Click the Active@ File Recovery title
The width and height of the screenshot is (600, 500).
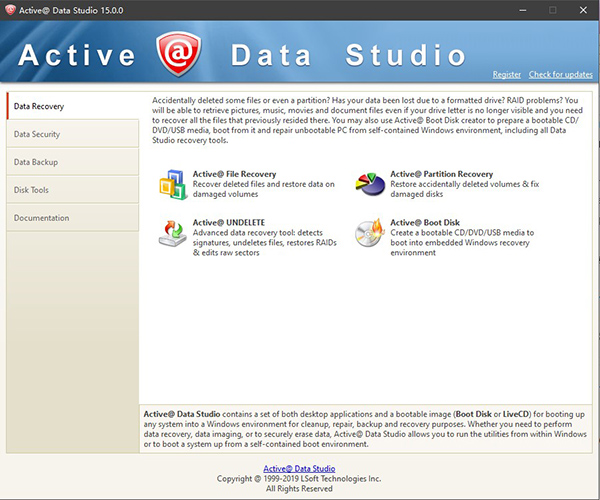[234, 174]
